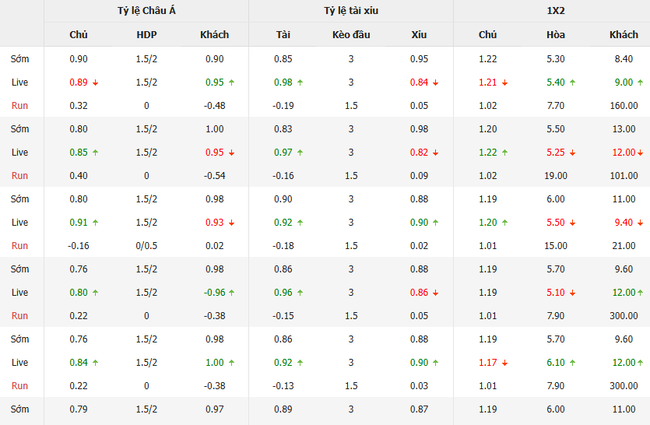650x425 pixels.
Task: Select the Tỷ lệ tài xỉu header
Action: (350, 11)
